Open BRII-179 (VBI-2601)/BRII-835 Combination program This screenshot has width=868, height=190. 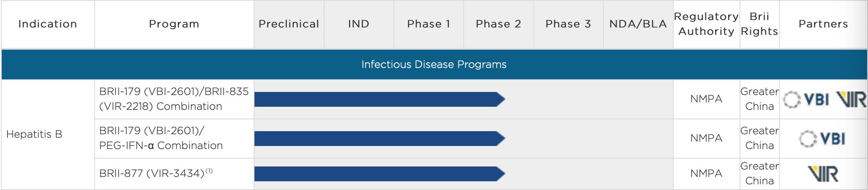[174, 99]
